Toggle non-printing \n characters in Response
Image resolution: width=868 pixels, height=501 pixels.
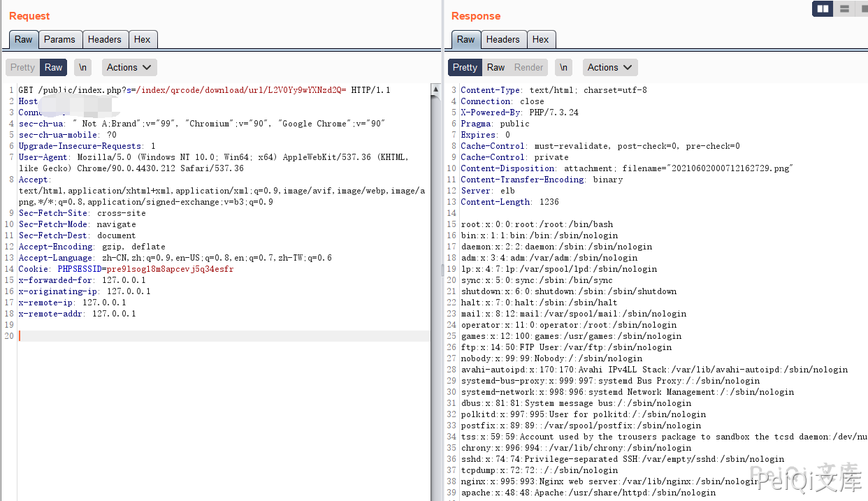point(563,68)
